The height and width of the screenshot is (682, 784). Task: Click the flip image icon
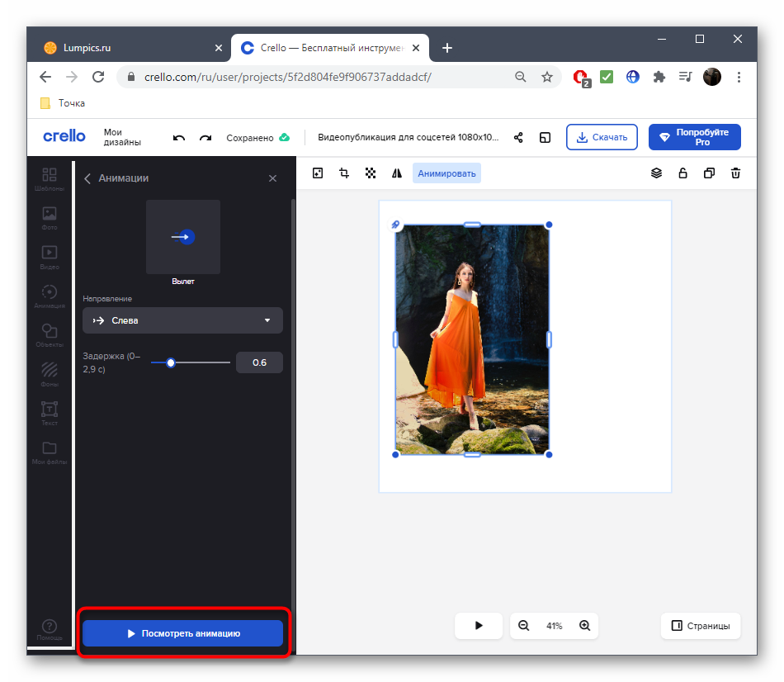(x=397, y=173)
